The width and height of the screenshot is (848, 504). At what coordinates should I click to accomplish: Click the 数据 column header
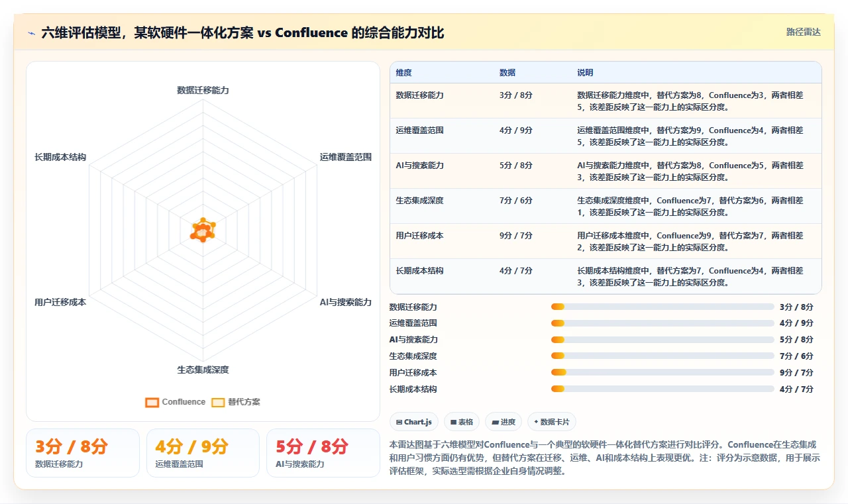507,73
